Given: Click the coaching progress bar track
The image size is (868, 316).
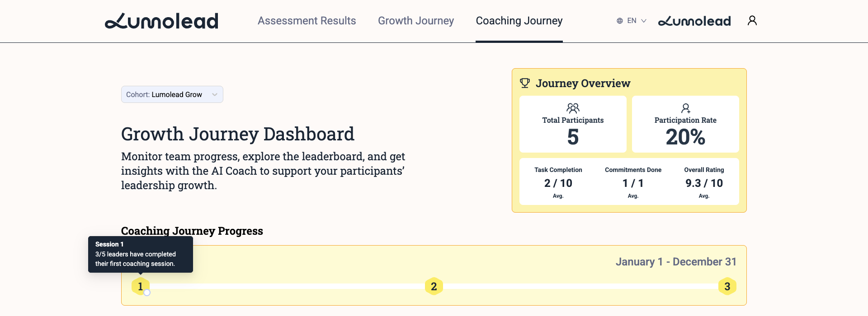Looking at the screenshot, I should (434, 286).
